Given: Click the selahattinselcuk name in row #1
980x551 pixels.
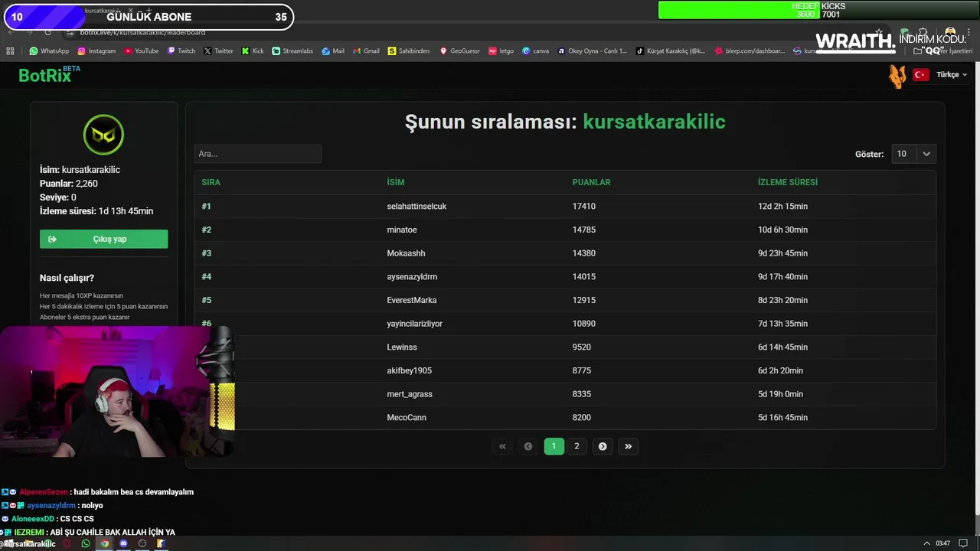Looking at the screenshot, I should pos(416,206).
